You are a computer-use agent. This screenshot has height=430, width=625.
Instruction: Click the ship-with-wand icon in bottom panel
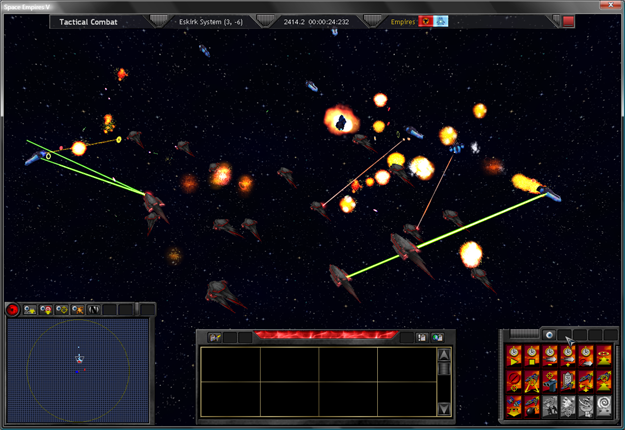coord(214,338)
